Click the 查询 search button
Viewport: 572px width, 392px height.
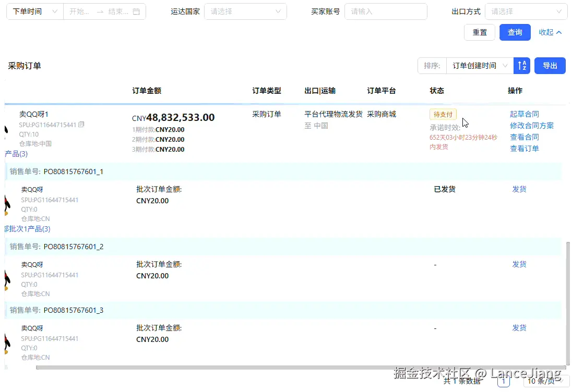(x=515, y=32)
